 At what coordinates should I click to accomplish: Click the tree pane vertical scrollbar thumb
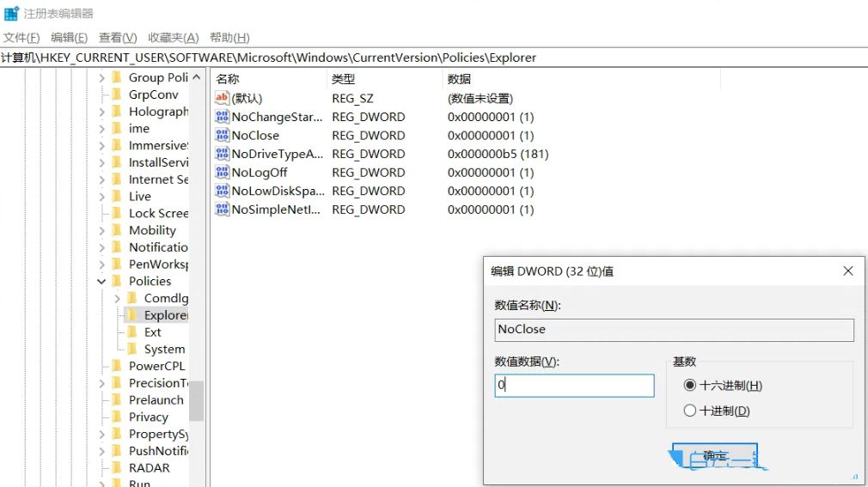[196, 400]
